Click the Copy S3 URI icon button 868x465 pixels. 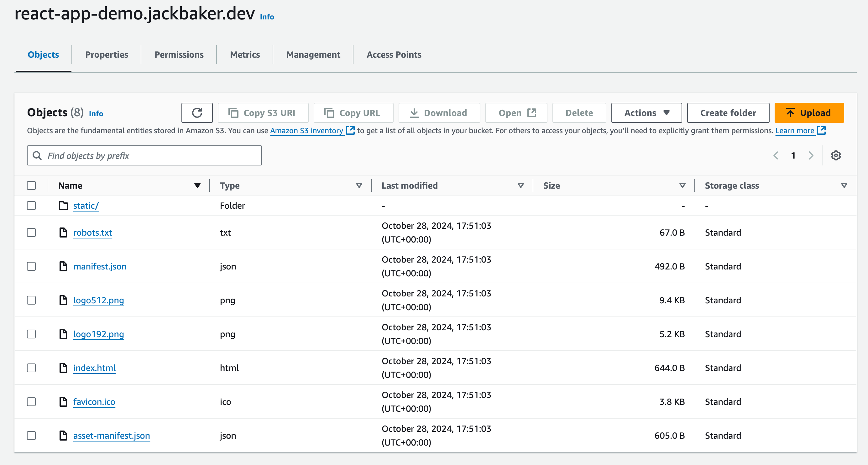pos(233,113)
